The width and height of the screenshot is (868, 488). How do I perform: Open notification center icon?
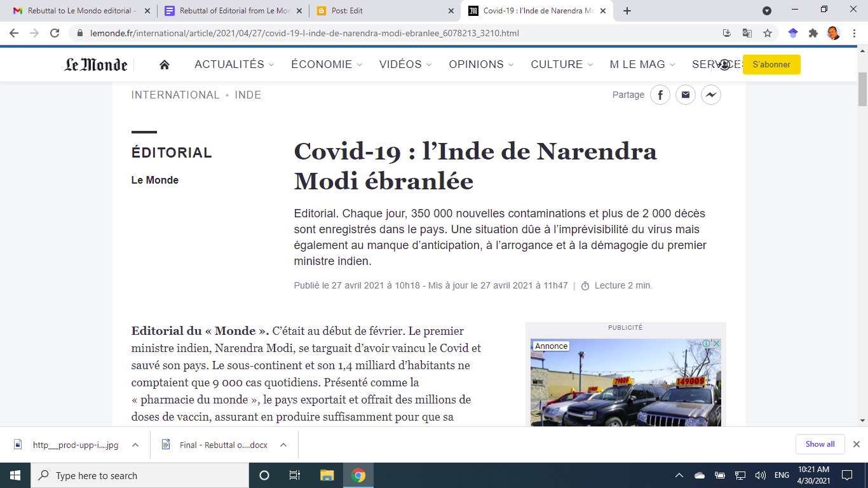(847, 475)
